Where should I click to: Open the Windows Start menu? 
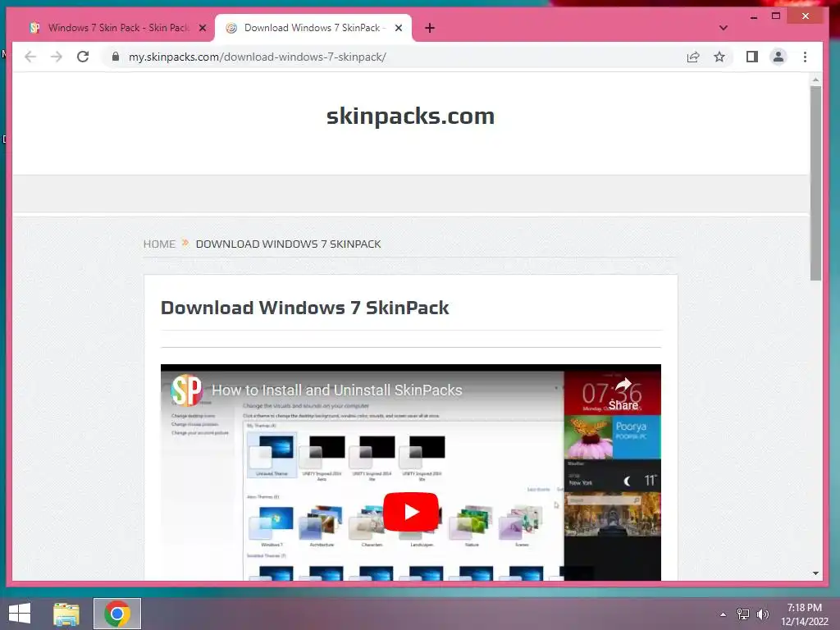tap(20, 614)
